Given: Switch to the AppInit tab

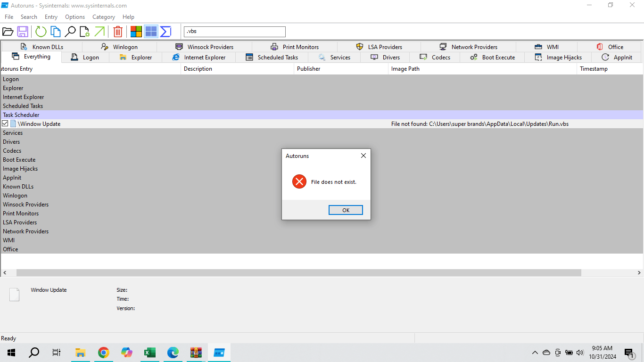Looking at the screenshot, I should [617, 57].
